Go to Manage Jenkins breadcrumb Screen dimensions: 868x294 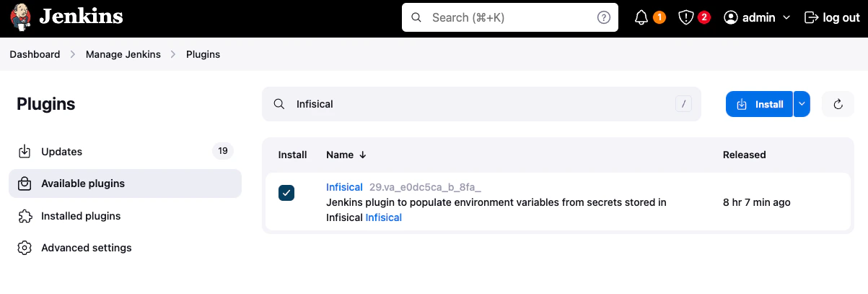(123, 54)
